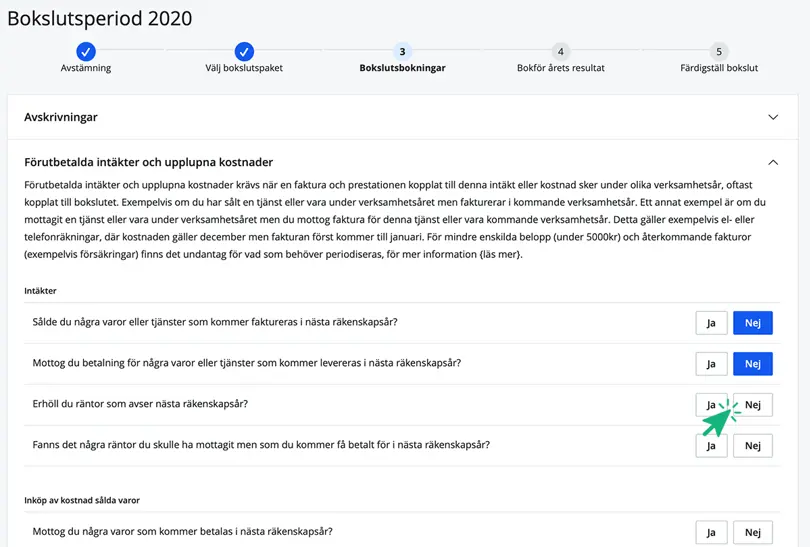Expand the Avskrivningar section chevron

tap(773, 117)
